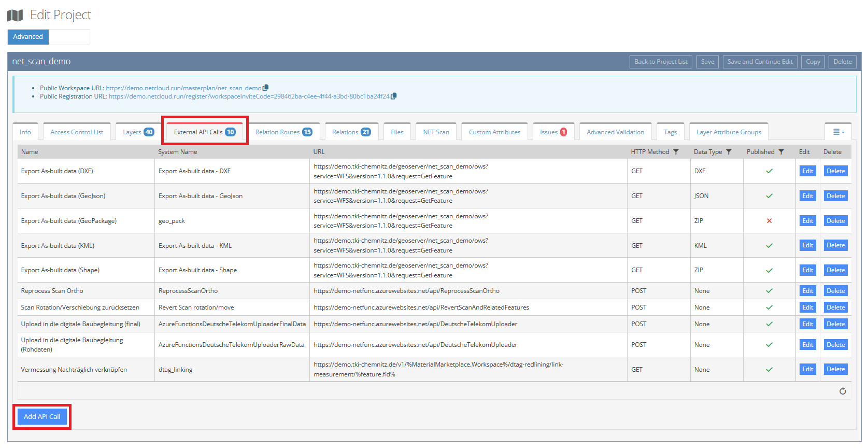The height and width of the screenshot is (448, 868).
Task: Open the Advanced Validation tab
Action: click(x=615, y=132)
